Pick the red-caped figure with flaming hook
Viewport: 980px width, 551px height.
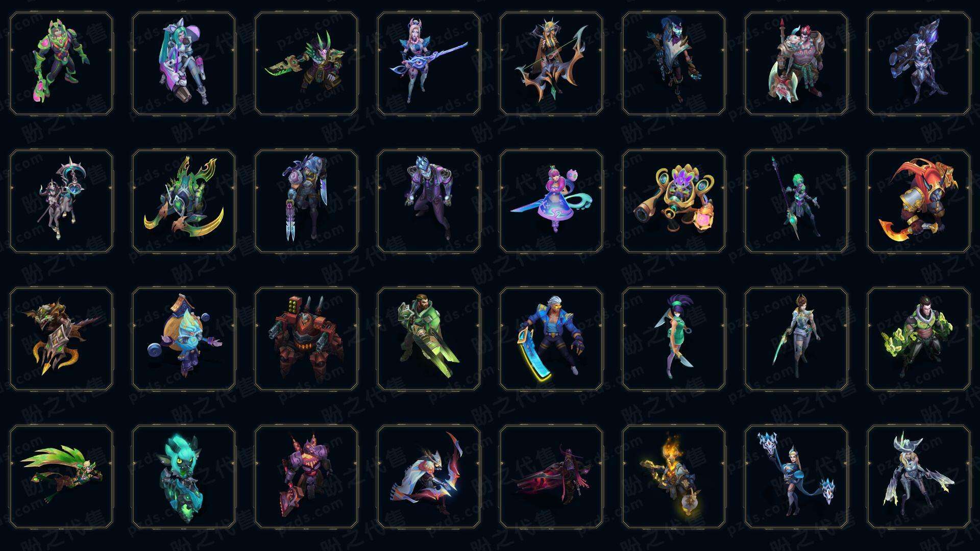tap(919, 201)
